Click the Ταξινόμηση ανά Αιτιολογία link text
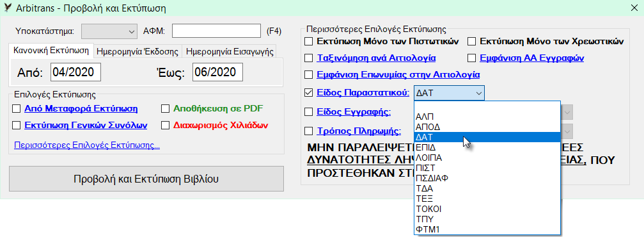This screenshot has width=644, height=237. click(377, 58)
